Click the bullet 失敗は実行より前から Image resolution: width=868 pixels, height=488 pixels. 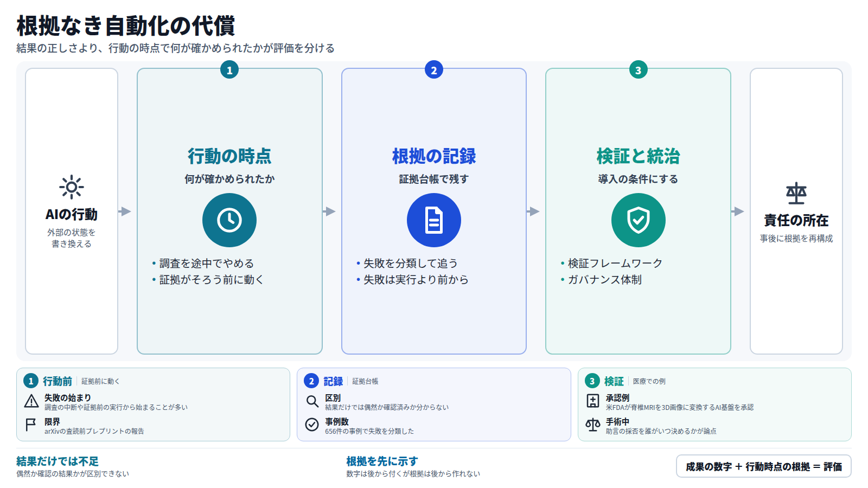(x=416, y=280)
